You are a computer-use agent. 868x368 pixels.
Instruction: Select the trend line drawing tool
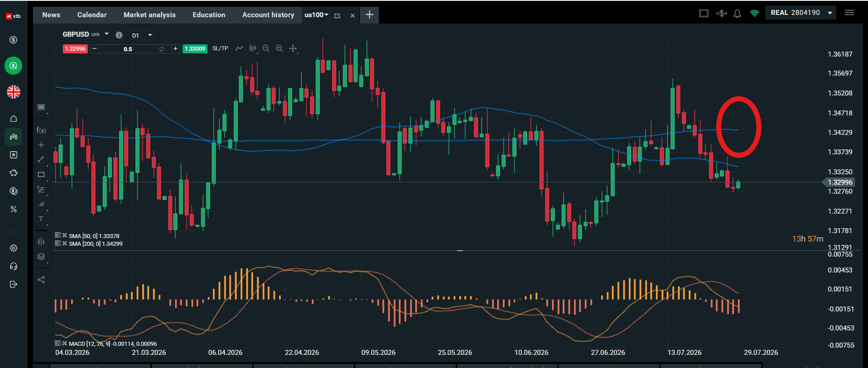41,159
